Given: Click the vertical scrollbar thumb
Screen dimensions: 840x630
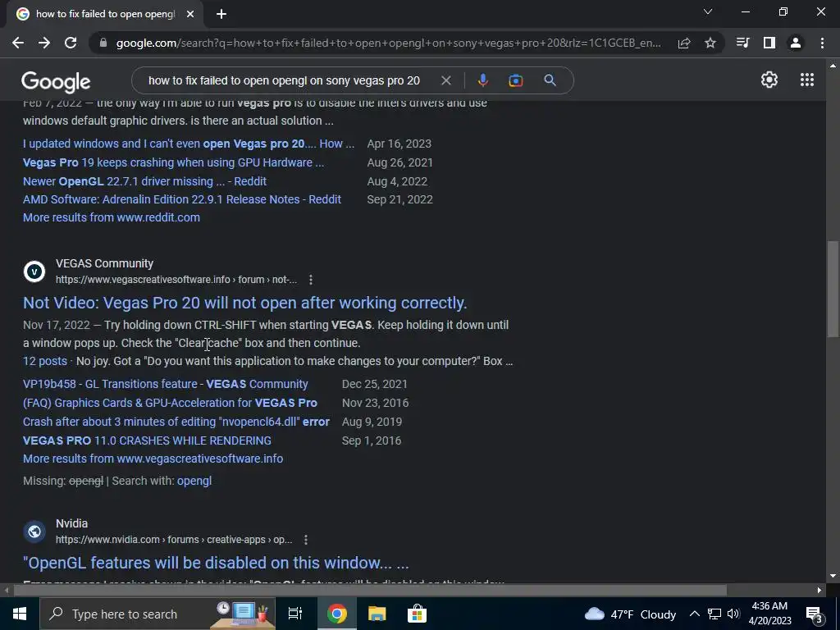Looking at the screenshot, I should tap(833, 288).
